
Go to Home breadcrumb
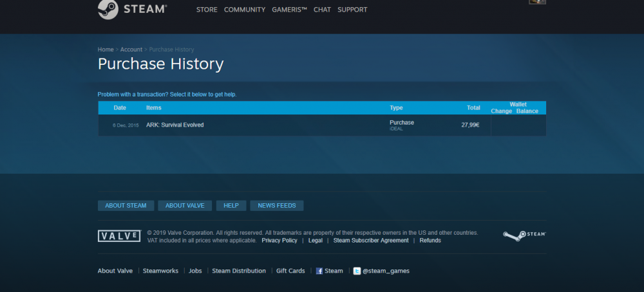[106, 50]
